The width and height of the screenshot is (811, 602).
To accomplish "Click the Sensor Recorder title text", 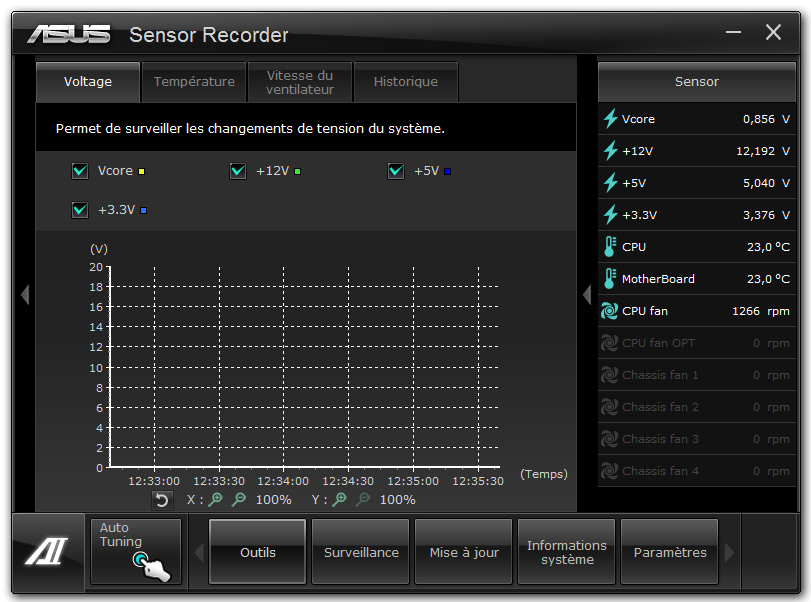I will click(x=208, y=35).
